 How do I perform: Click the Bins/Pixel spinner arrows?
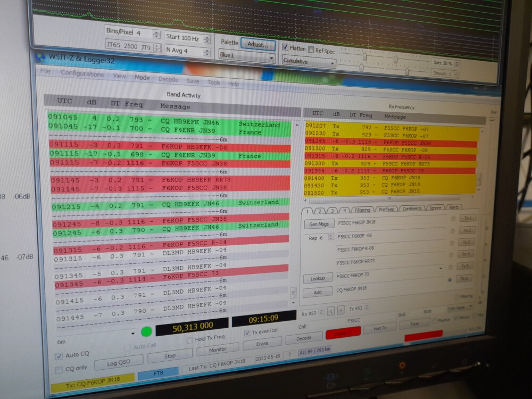click(156, 34)
